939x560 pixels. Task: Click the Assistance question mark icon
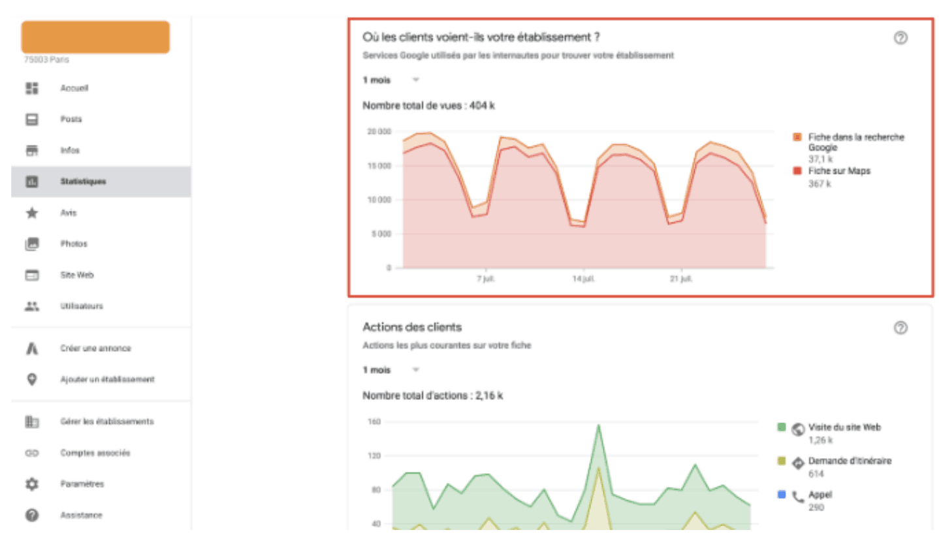(x=32, y=515)
